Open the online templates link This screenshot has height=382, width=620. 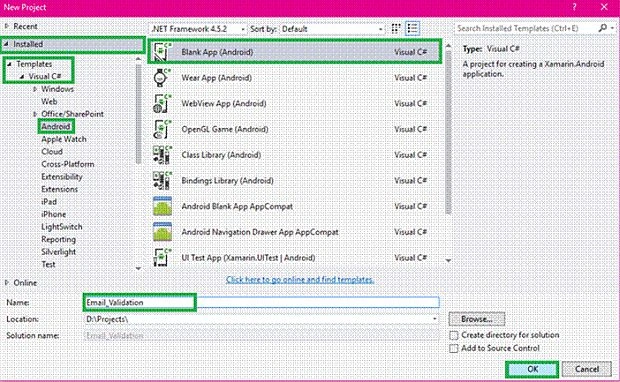300,280
